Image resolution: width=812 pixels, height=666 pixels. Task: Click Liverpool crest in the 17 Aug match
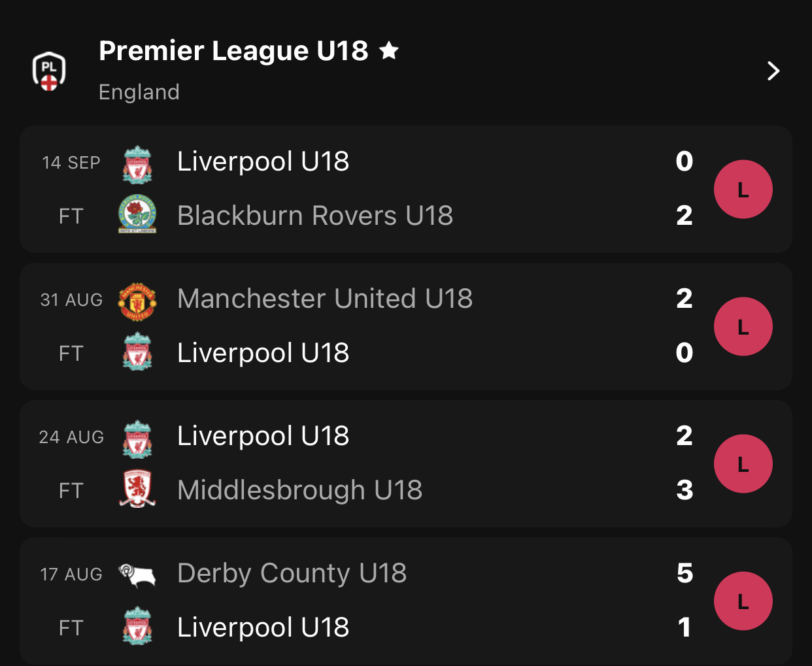point(137,626)
